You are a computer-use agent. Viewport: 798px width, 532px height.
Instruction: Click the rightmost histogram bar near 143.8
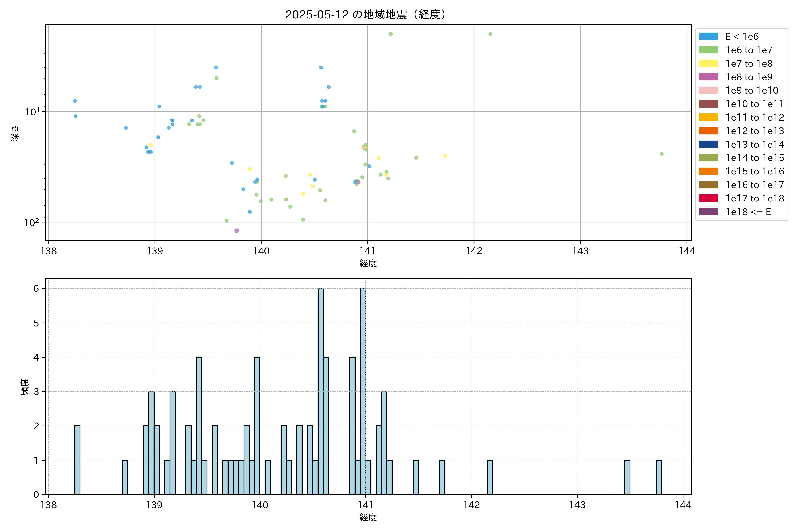[x=659, y=477]
